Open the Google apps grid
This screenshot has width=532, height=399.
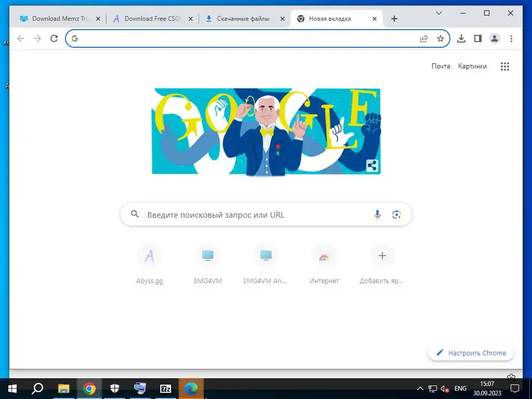[x=505, y=66]
